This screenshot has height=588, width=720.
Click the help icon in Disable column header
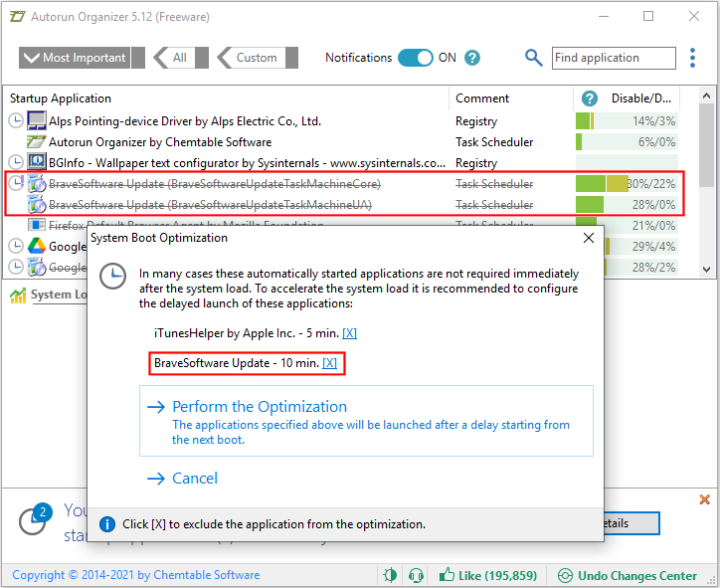pos(589,98)
